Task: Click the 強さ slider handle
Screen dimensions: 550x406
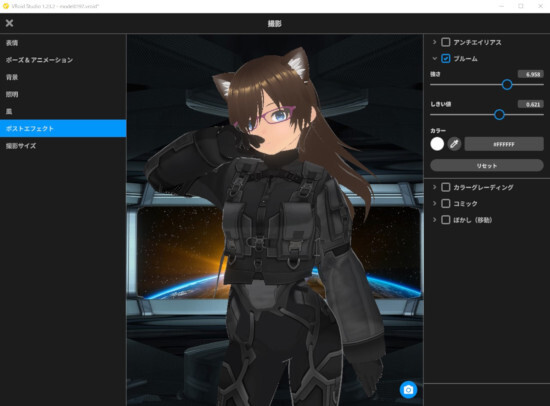Action: tap(507, 84)
